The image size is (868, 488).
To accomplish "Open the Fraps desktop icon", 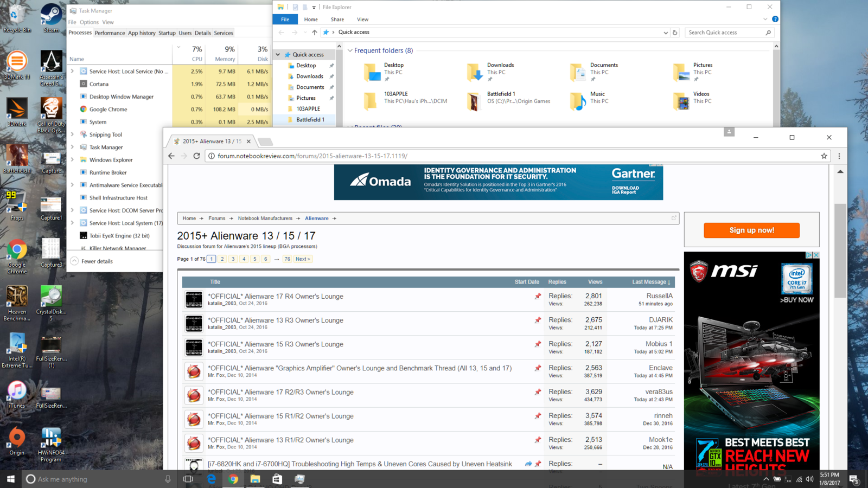I will click(x=17, y=206).
